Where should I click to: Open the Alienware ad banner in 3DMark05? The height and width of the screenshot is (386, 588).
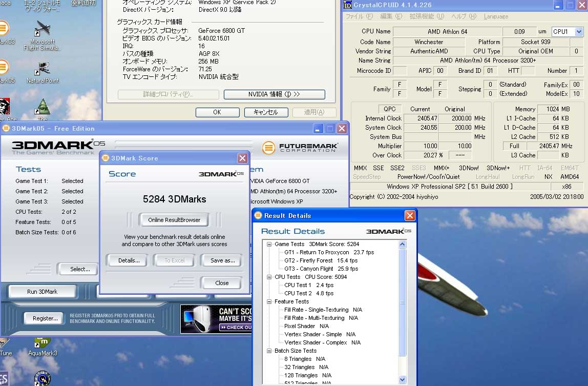click(x=216, y=319)
